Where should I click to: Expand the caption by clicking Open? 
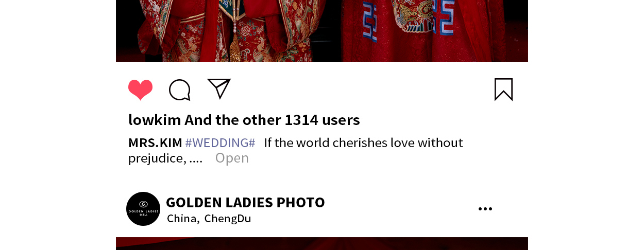(232, 158)
